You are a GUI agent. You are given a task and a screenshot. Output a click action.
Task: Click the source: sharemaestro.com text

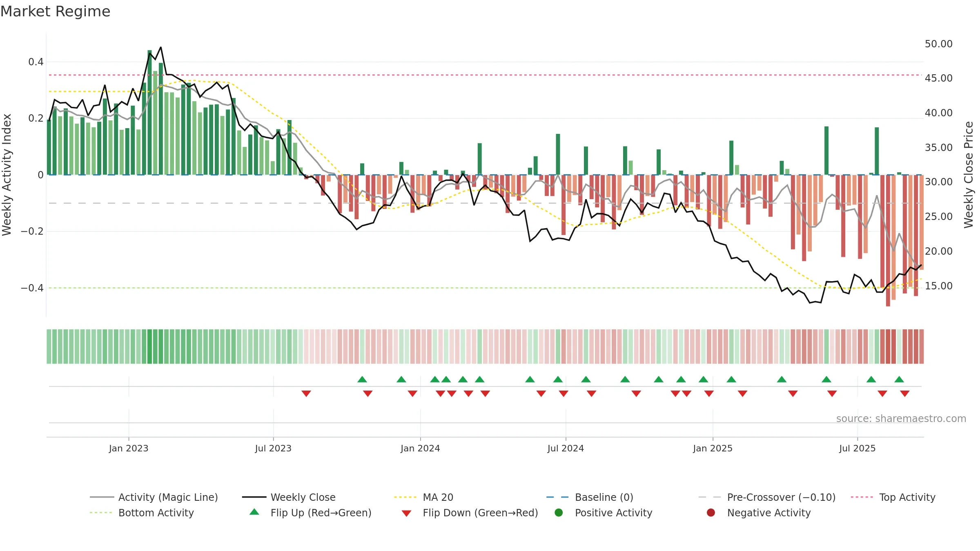pyautogui.click(x=901, y=418)
